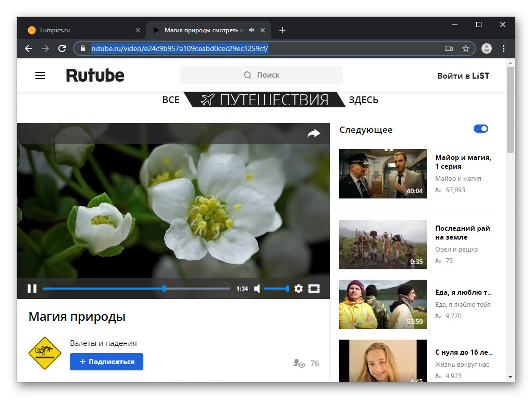Adjust the video volume slider

(276, 289)
